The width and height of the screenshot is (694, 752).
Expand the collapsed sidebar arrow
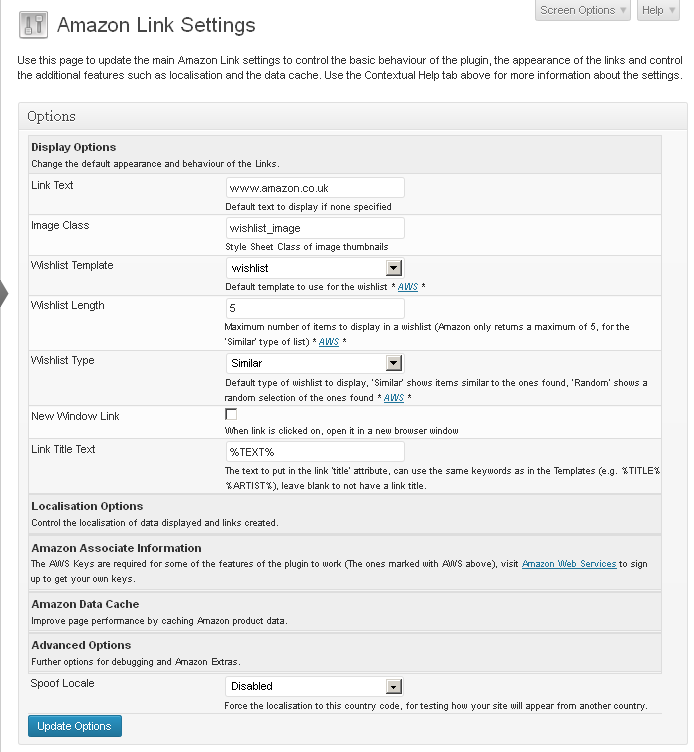click(4, 293)
